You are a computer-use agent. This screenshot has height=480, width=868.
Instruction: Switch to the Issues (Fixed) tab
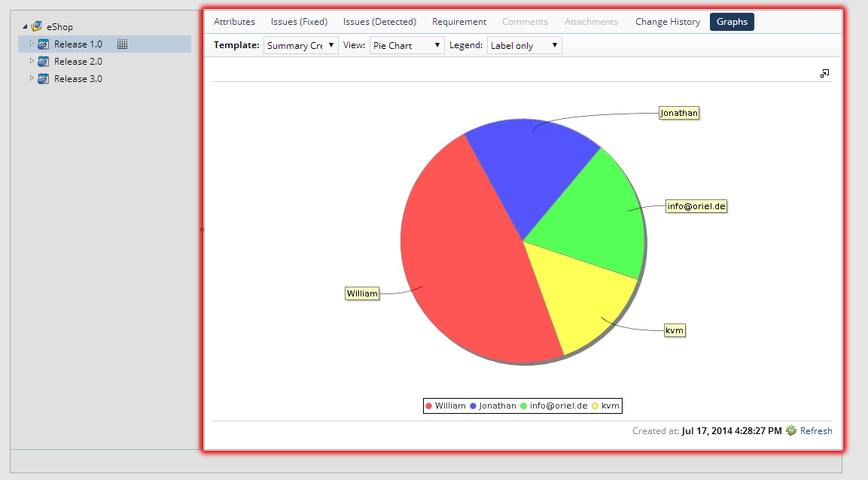299,22
